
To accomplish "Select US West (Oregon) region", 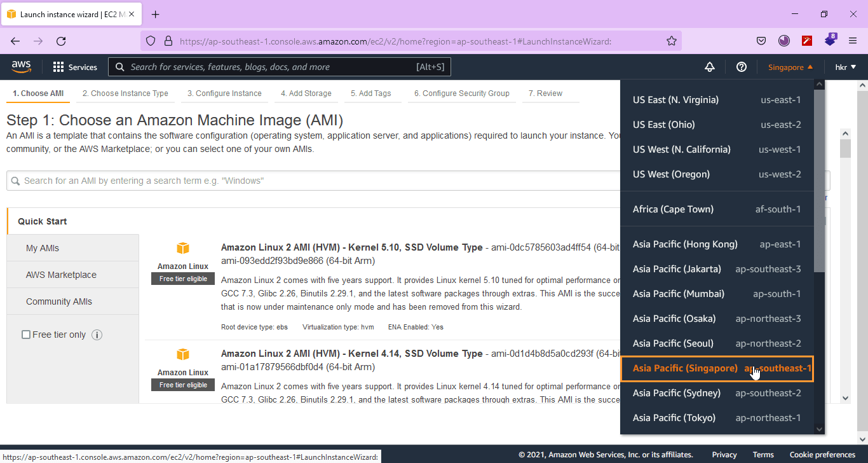I will coord(717,174).
